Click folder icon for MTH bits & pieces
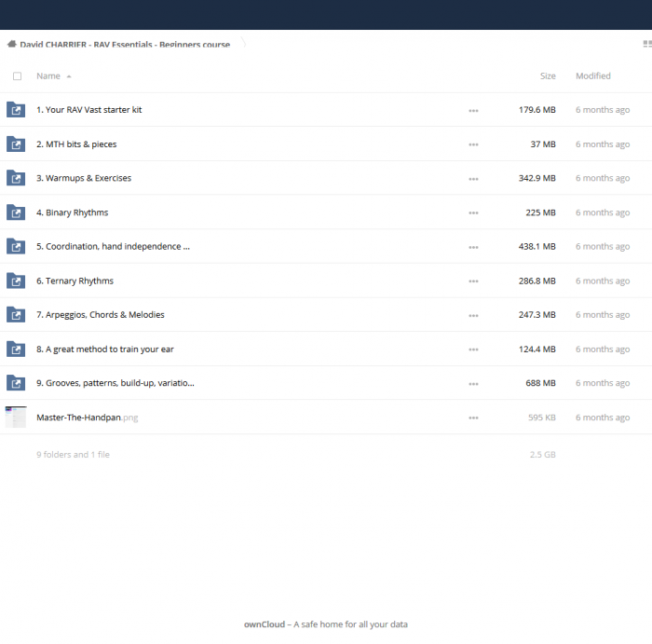 pos(16,144)
